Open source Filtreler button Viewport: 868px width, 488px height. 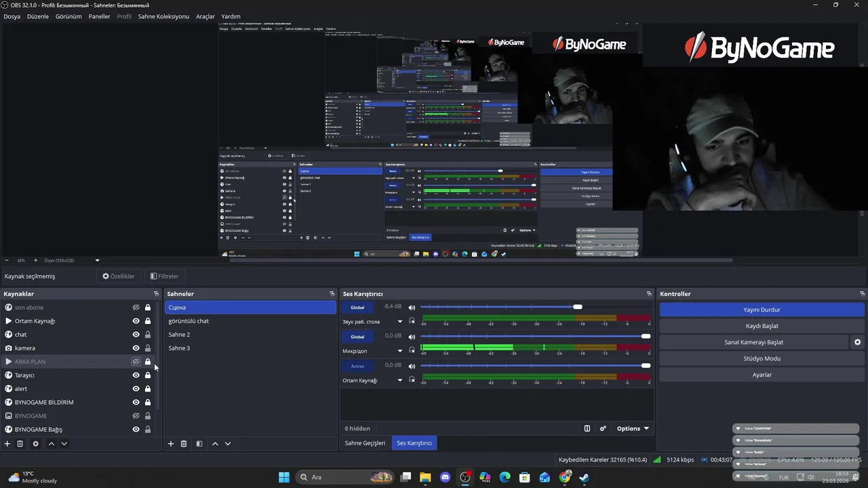tap(164, 276)
